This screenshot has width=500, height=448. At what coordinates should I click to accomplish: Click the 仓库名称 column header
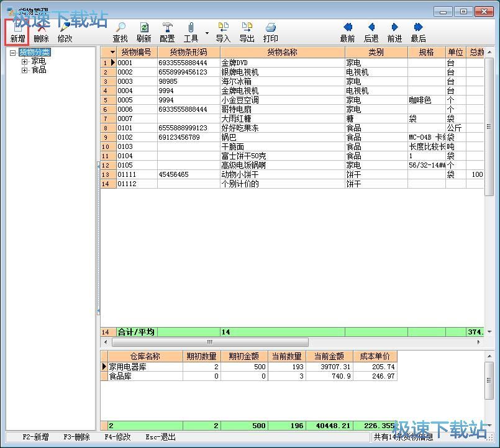145,356
